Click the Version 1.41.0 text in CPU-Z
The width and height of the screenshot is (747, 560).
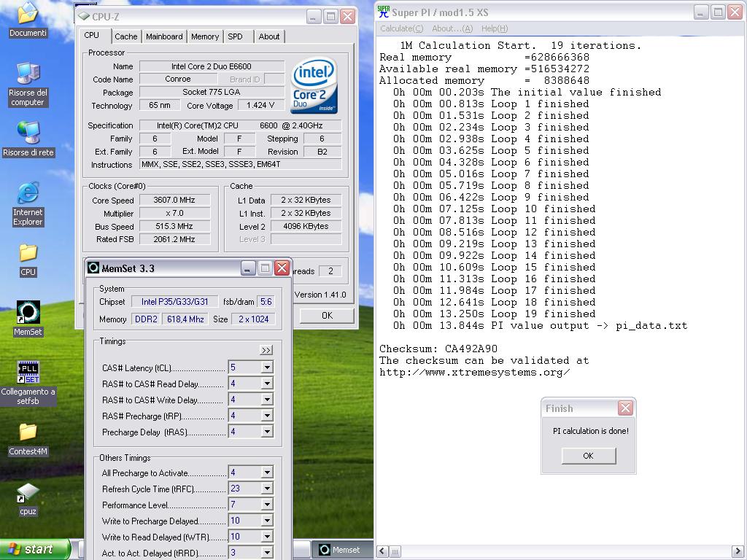coord(320,295)
